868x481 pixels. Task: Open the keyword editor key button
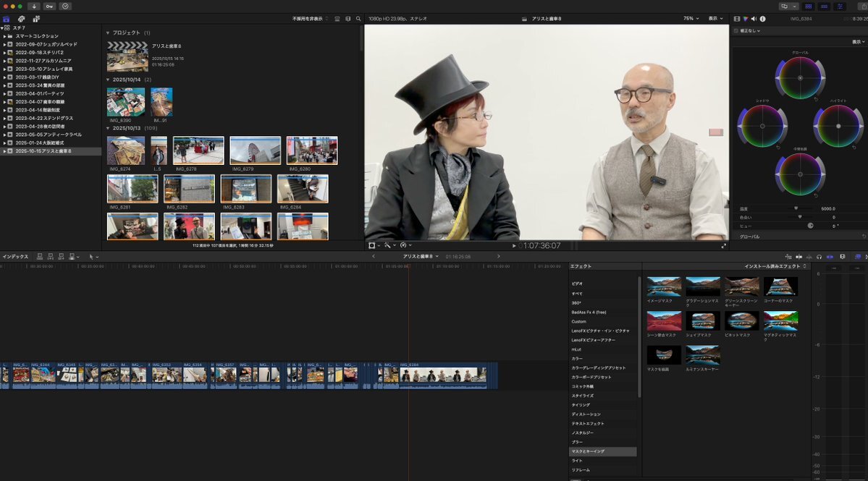click(x=50, y=6)
